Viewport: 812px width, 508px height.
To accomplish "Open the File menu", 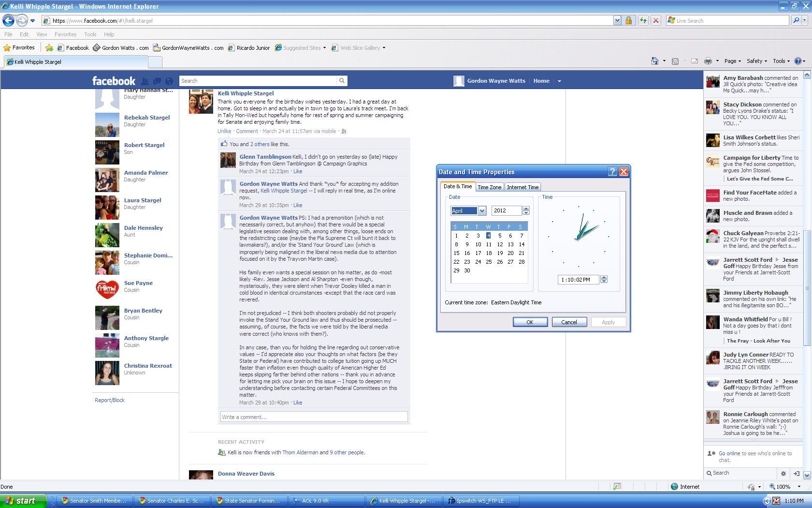I will [8, 34].
